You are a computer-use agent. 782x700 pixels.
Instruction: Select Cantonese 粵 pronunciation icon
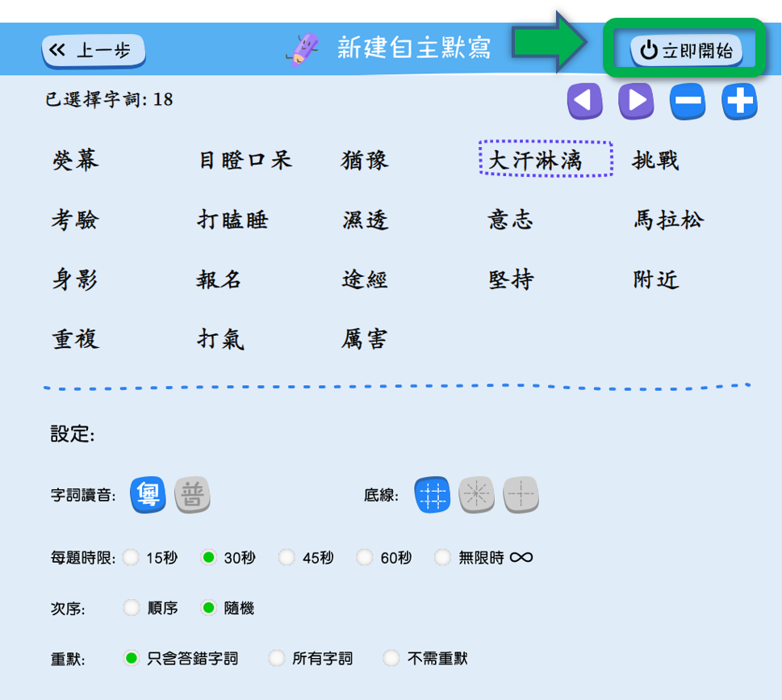click(148, 494)
